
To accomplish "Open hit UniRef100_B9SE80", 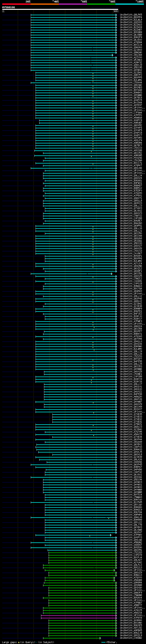I will [131, 548].
